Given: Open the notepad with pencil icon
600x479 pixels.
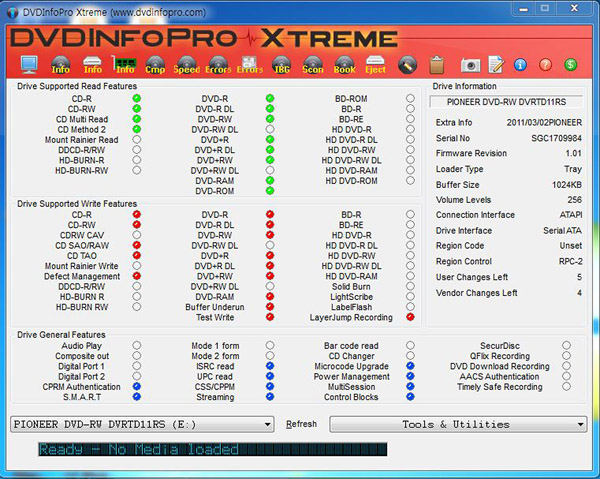Looking at the screenshot, I should (496, 64).
